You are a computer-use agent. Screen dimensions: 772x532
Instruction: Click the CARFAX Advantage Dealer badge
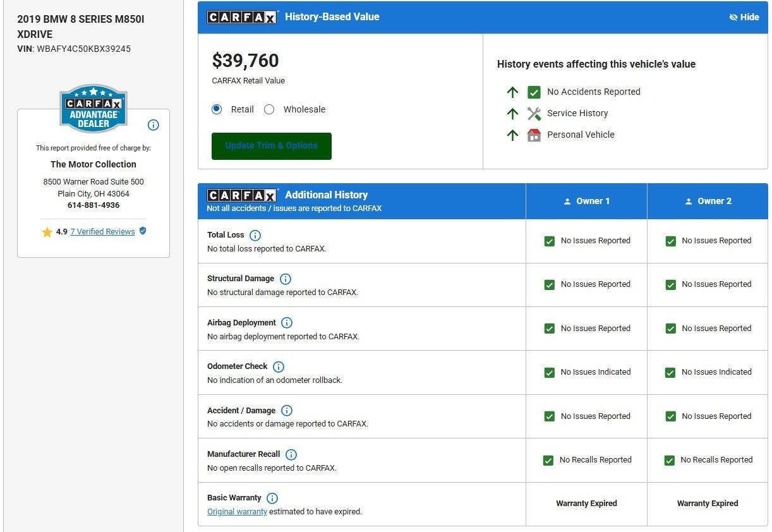(x=93, y=109)
